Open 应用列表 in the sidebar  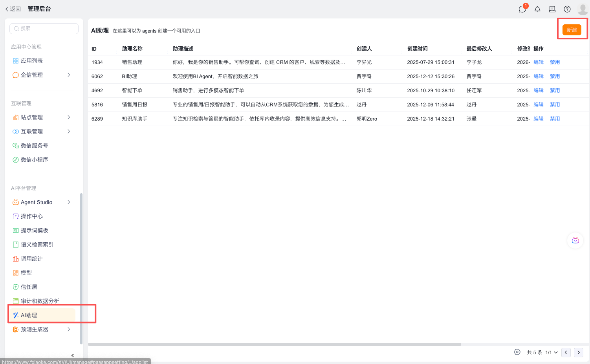(x=32, y=61)
